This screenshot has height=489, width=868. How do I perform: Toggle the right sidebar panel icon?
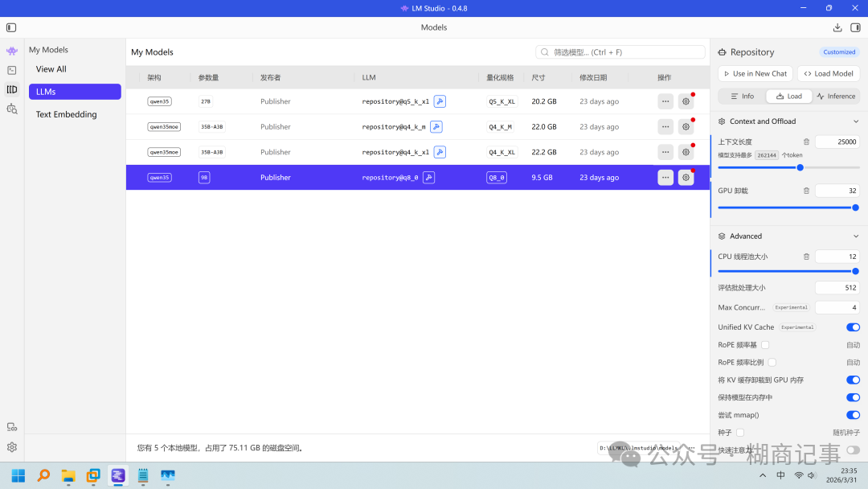click(855, 27)
